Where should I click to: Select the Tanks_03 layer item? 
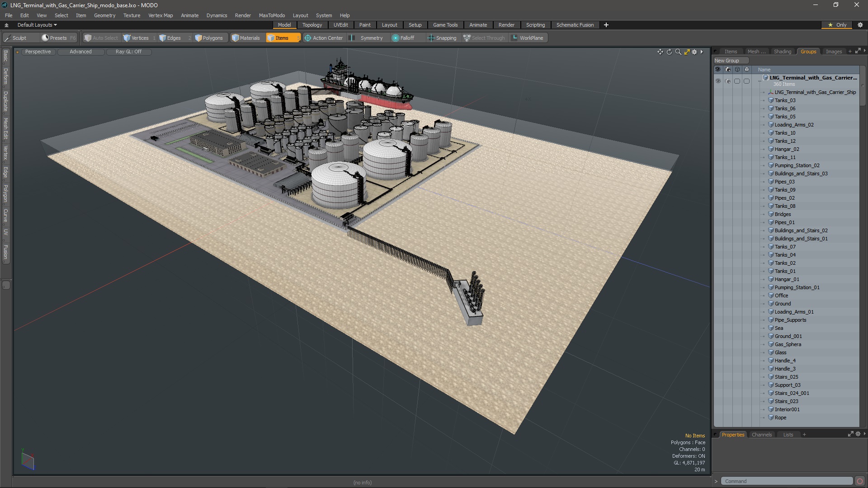pyautogui.click(x=785, y=100)
